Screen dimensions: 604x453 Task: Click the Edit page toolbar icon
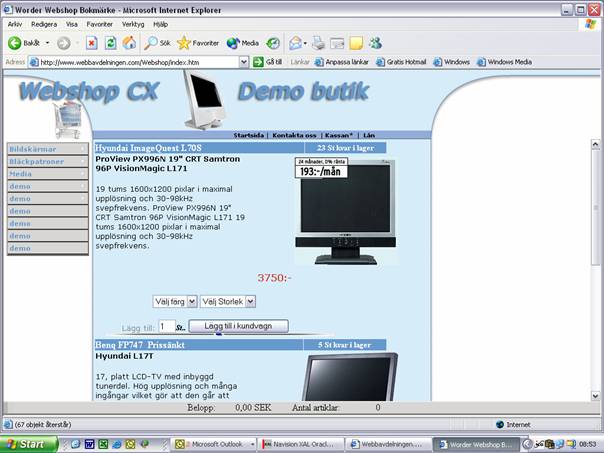337,43
